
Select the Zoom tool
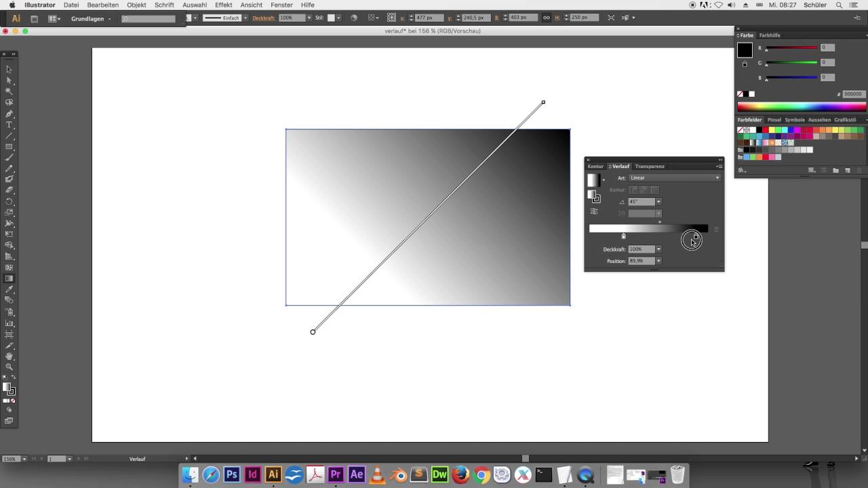tap(9, 367)
